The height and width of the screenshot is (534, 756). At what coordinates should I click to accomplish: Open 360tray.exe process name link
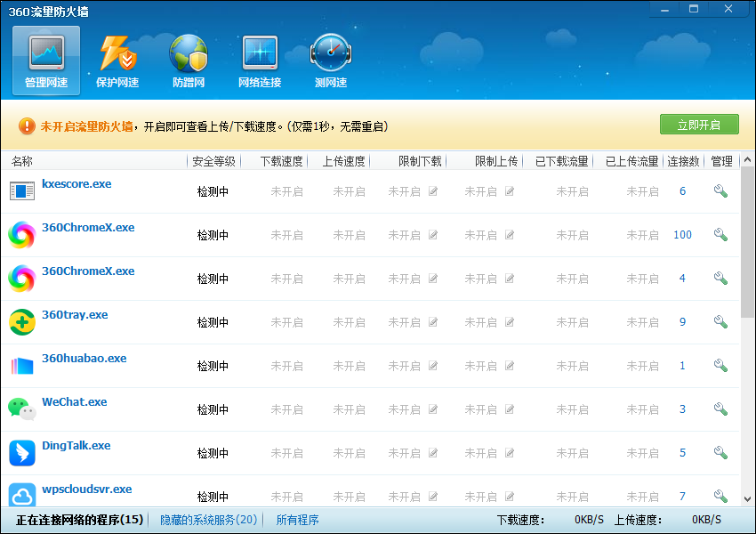pos(75,314)
